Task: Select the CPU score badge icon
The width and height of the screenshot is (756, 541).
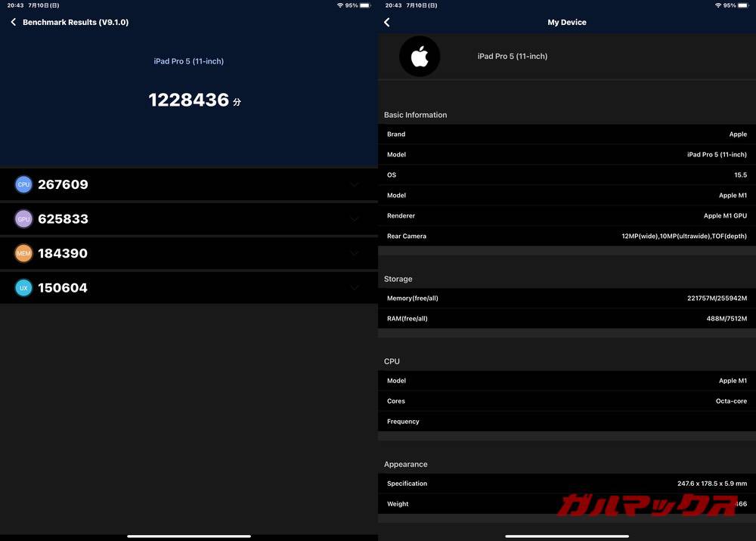Action: pos(23,184)
